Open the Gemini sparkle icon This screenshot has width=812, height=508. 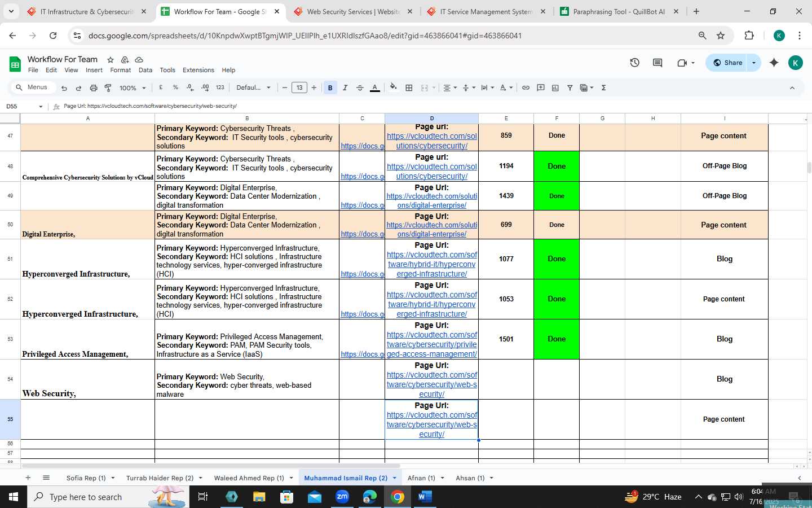coord(774,63)
